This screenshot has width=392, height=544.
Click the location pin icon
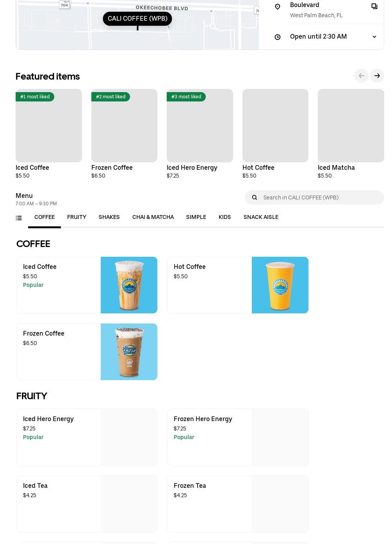(278, 7)
